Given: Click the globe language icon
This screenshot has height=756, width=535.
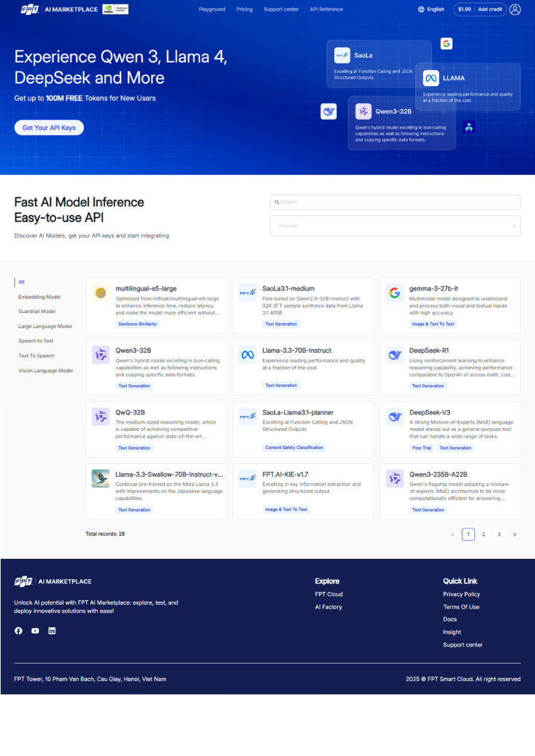Looking at the screenshot, I should [x=421, y=9].
